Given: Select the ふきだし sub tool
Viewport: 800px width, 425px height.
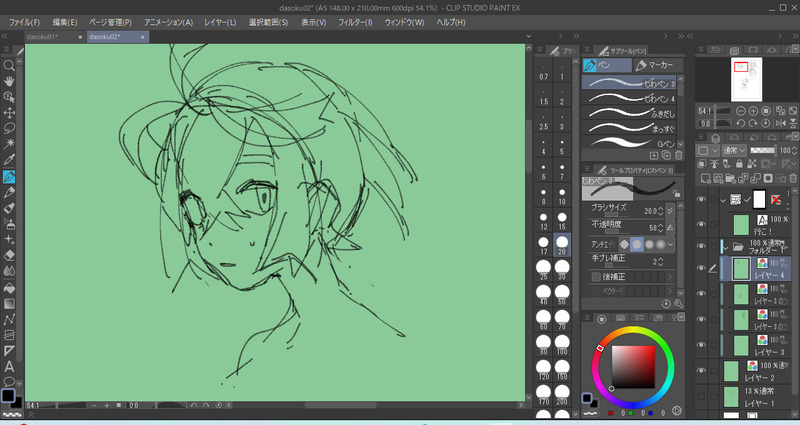Looking at the screenshot, I should (x=629, y=113).
